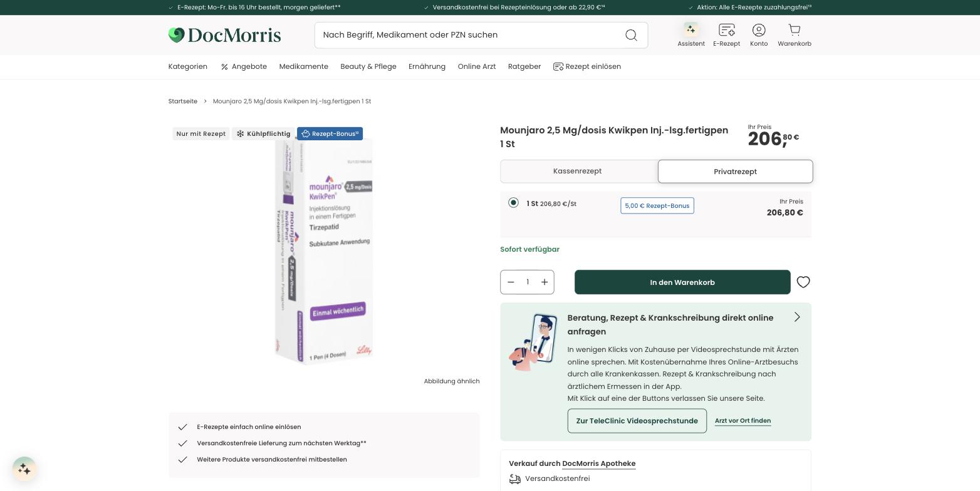Click the Kühlpflichtig snowflake badge

(x=263, y=133)
